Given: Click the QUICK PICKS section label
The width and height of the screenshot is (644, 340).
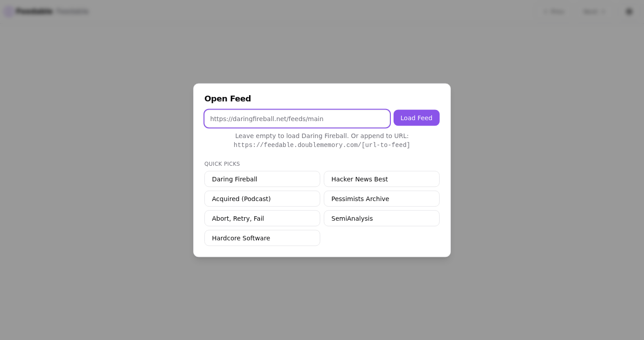Looking at the screenshot, I should pyautogui.click(x=222, y=164).
